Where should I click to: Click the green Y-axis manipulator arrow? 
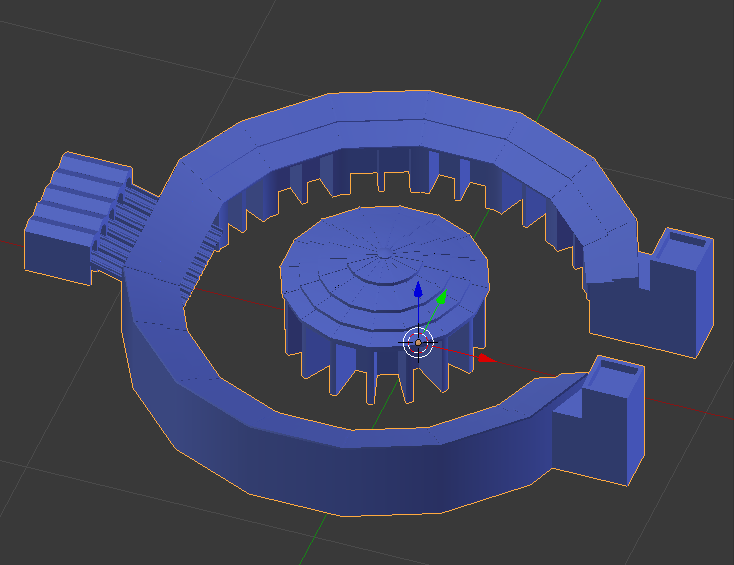(442, 297)
